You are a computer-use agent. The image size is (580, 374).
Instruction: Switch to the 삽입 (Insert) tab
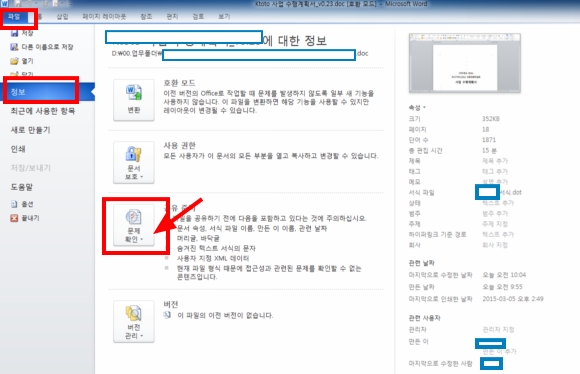pos(62,17)
